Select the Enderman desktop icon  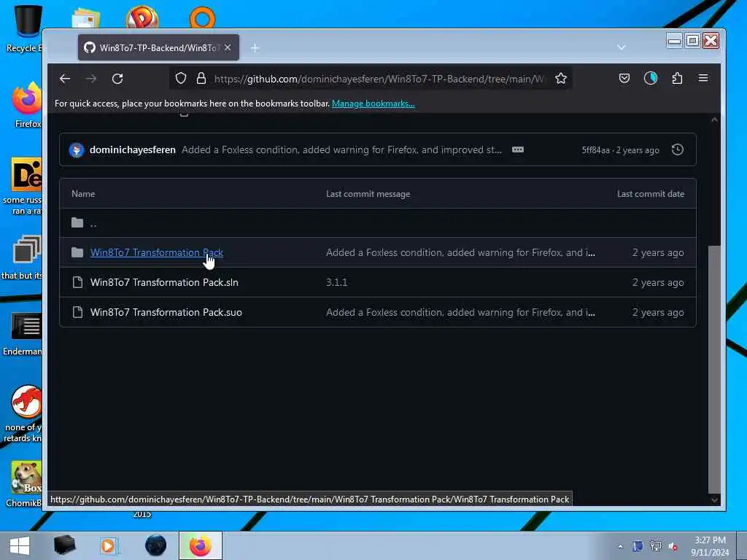tap(23, 333)
